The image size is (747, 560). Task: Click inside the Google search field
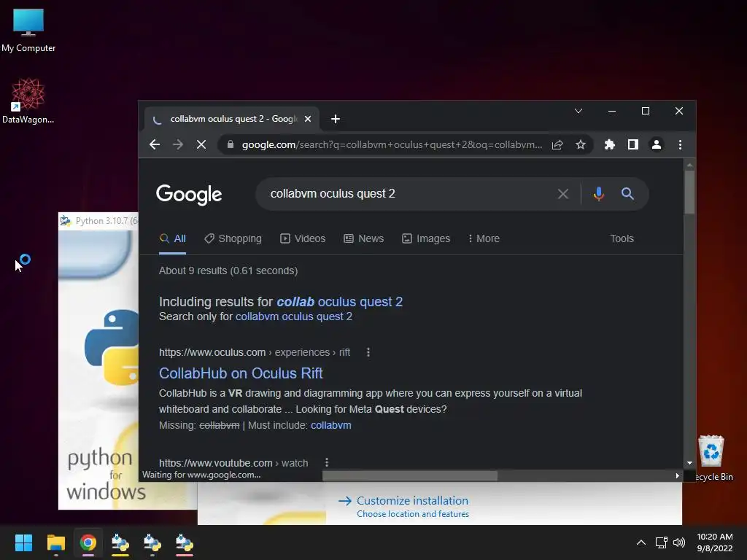[410, 194]
